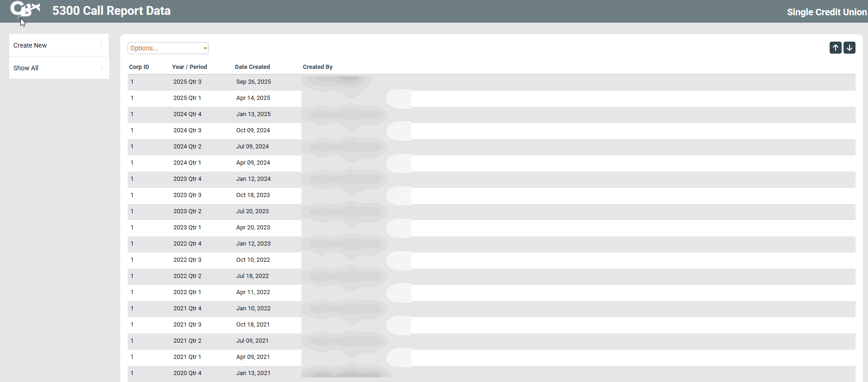This screenshot has width=868, height=382.
Task: Open the Options dropdown
Action: [168, 48]
